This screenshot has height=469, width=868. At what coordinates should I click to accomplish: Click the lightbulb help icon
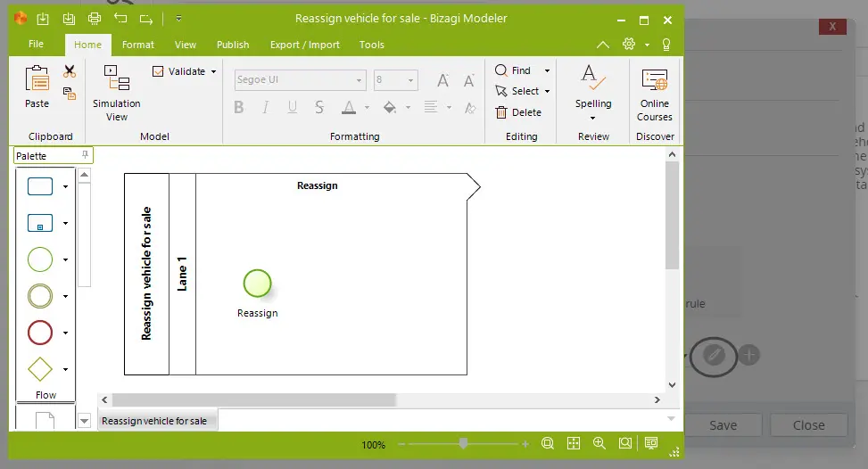666,45
